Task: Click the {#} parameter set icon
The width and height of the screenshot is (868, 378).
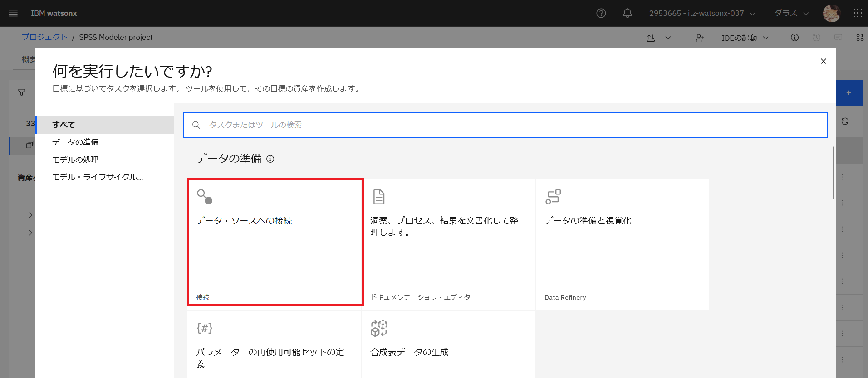Action: point(205,328)
